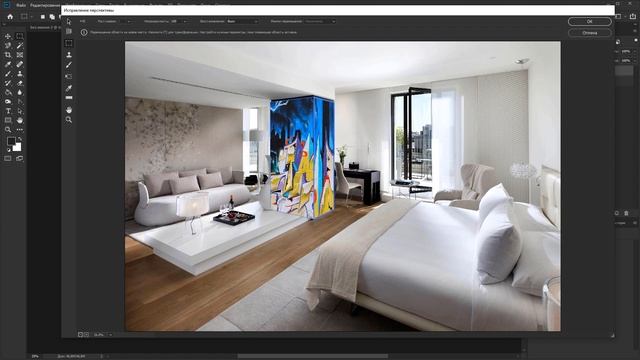Image resolution: width=640 pixels, height=360 pixels.
Task: Swap foreground and background colors
Action: point(20,139)
